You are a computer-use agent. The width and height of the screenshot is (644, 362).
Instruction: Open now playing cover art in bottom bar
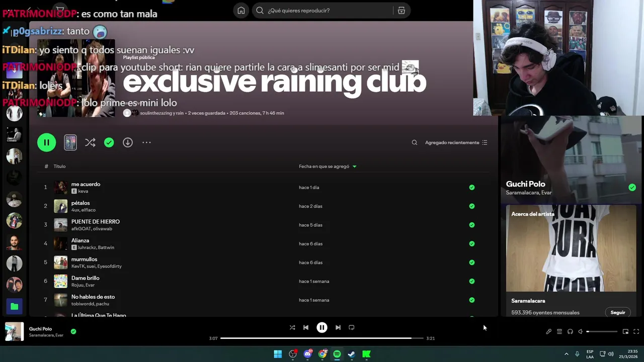14,332
